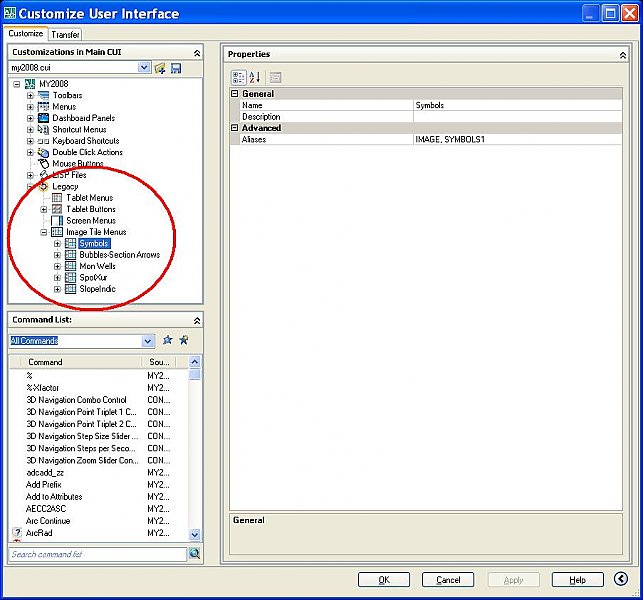
Task: Click the command list scroll up arrow
Action: [195, 362]
